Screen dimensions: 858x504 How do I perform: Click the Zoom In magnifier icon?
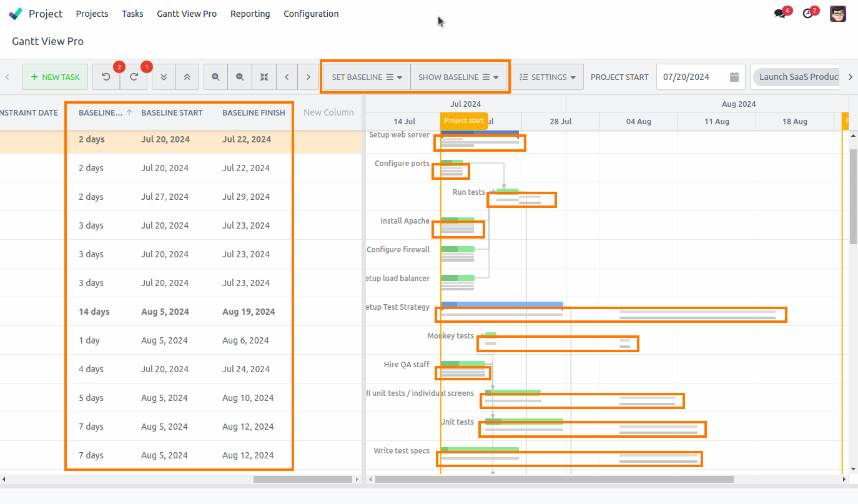(x=215, y=76)
